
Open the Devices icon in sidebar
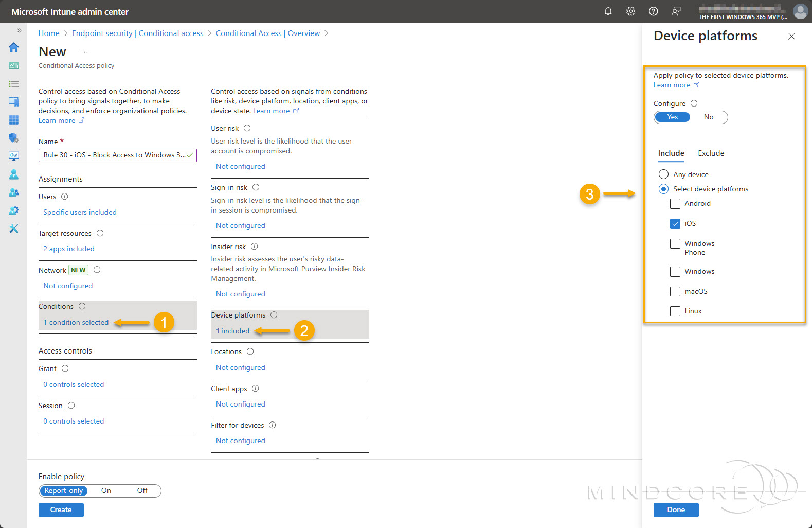point(14,102)
